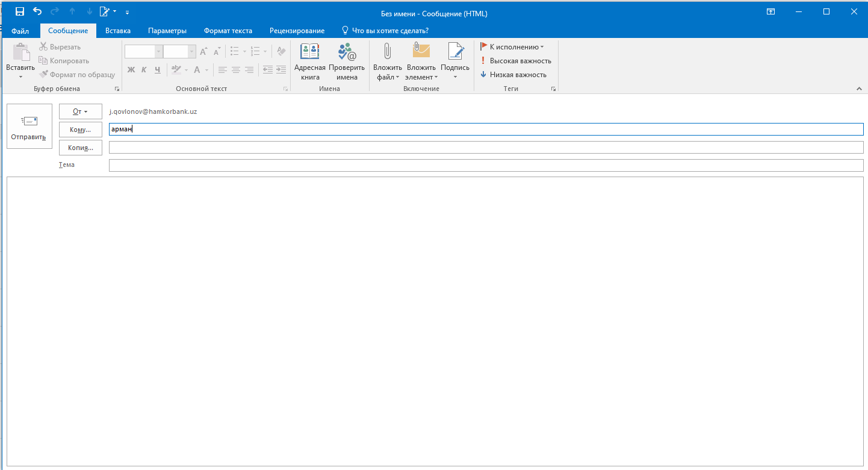The width and height of the screenshot is (868, 470).
Task: Decrease paragraph indent
Action: pos(267,70)
